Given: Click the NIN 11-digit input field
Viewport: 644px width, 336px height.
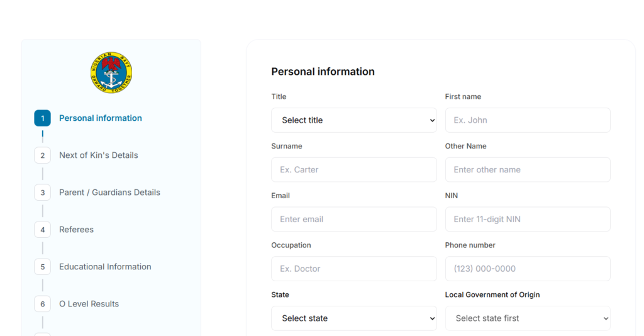Looking at the screenshot, I should [528, 220].
